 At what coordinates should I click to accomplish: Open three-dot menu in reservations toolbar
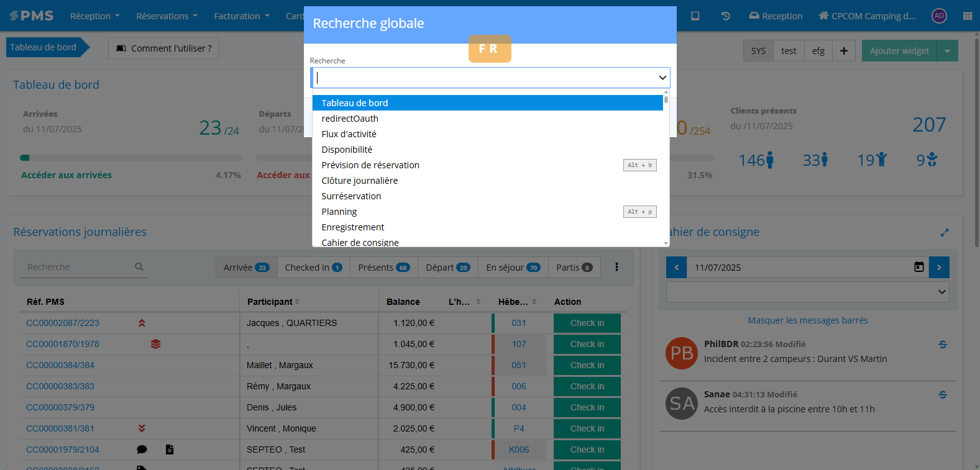coord(616,267)
